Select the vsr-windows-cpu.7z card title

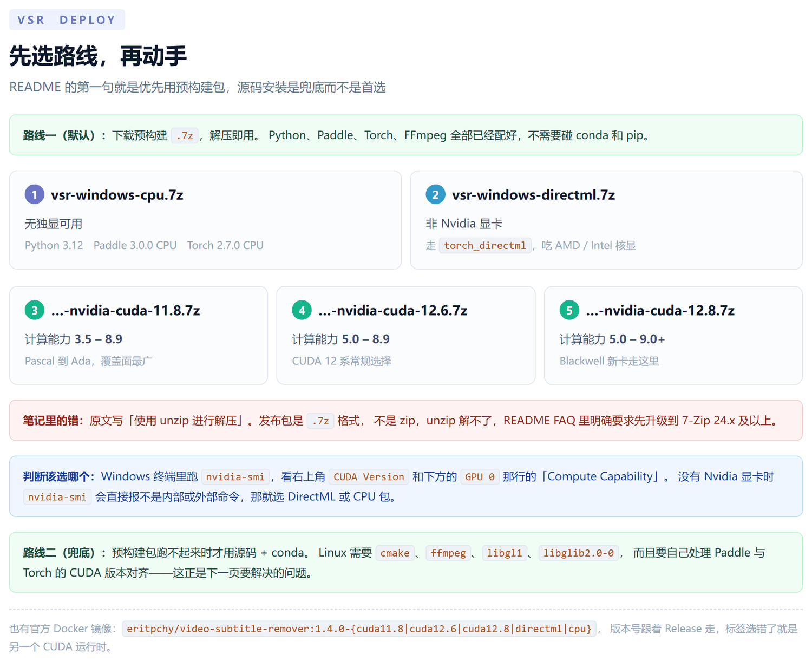117,195
